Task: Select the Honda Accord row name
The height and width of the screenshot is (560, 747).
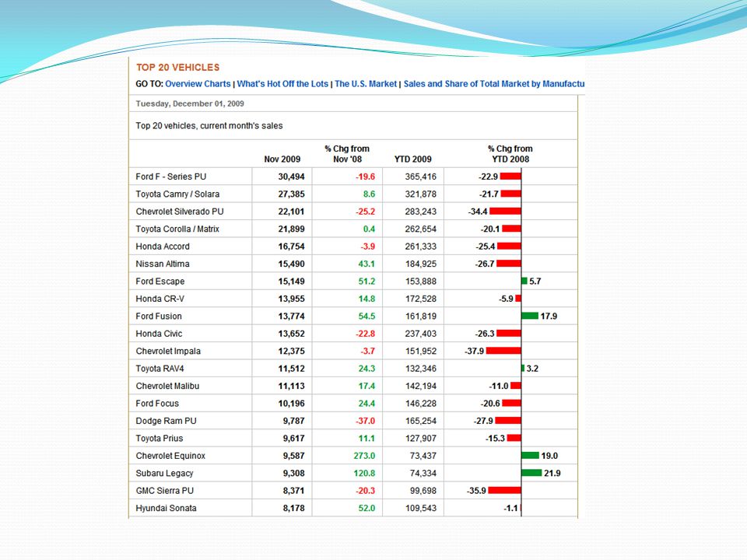Action: click(x=163, y=247)
